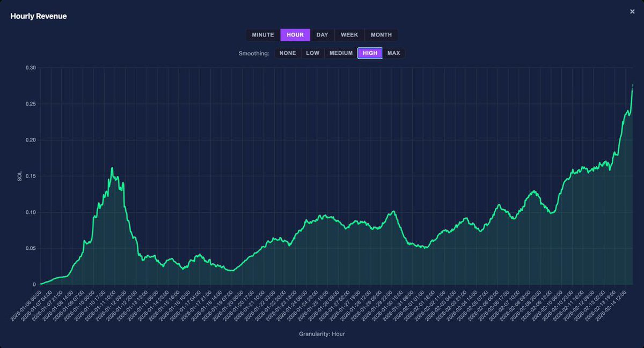644x348 pixels.
Task: Click the 0.20 y-axis value
Action: 31,140
